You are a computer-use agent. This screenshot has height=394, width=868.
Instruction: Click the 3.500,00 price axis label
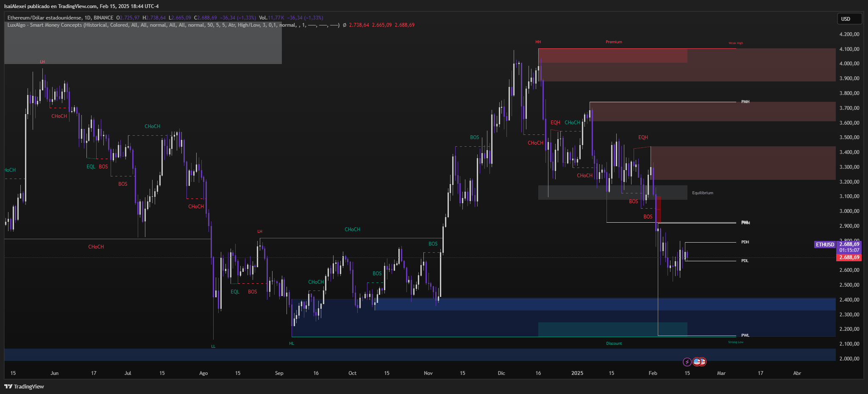pos(849,137)
